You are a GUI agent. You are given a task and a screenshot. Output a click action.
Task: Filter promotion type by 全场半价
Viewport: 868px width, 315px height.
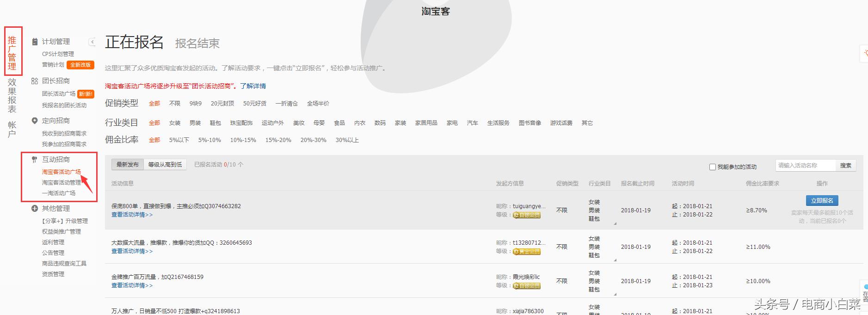318,104
